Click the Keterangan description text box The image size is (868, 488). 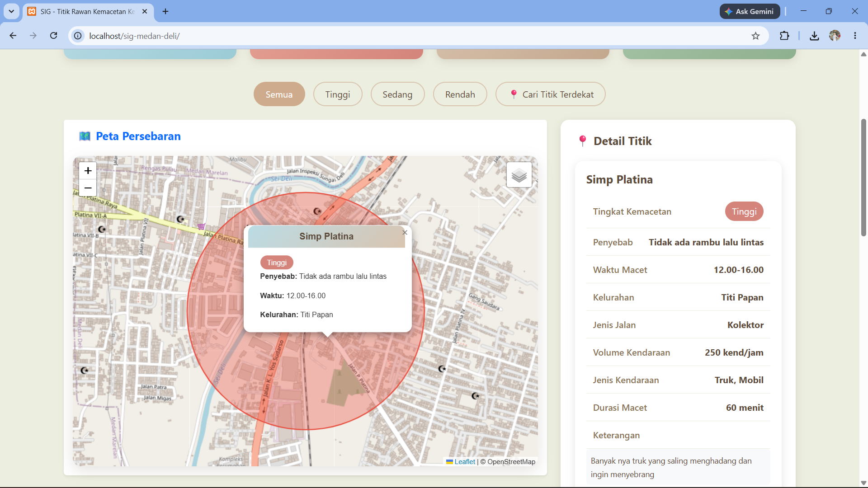point(678,467)
